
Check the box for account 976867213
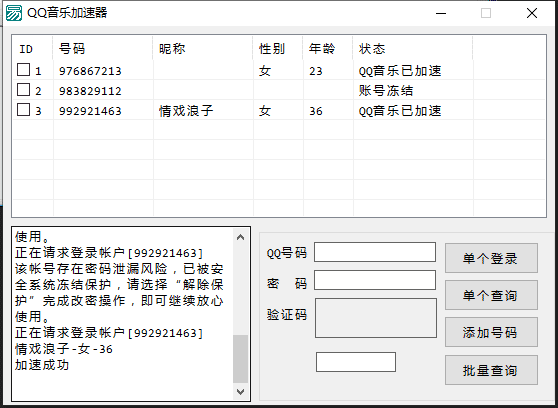[23, 70]
